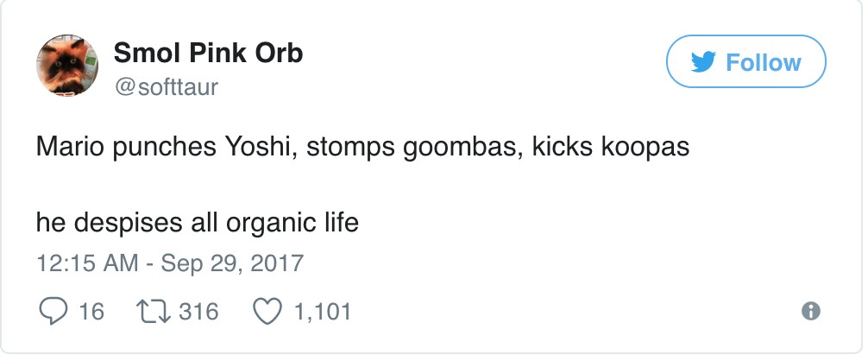Image resolution: width=868 pixels, height=361 pixels.
Task: Retweet using the retweet arrows icon
Action: [x=152, y=311]
